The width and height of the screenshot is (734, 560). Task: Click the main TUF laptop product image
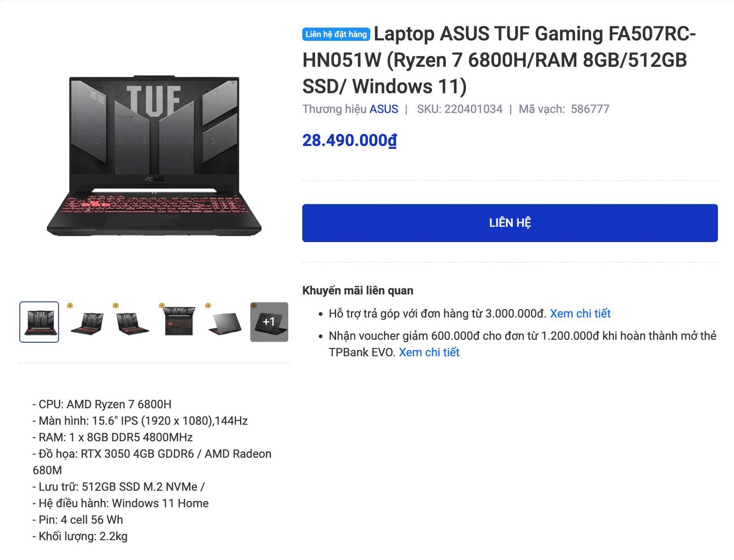click(x=154, y=156)
